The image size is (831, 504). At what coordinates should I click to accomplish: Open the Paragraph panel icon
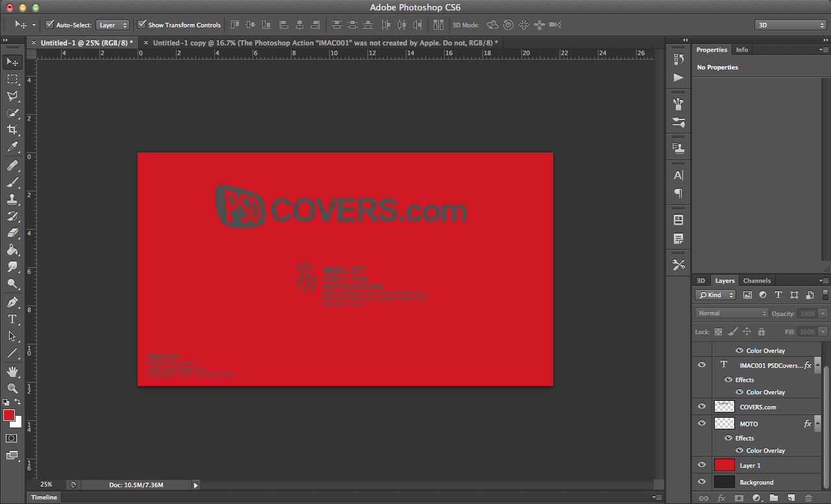[678, 193]
